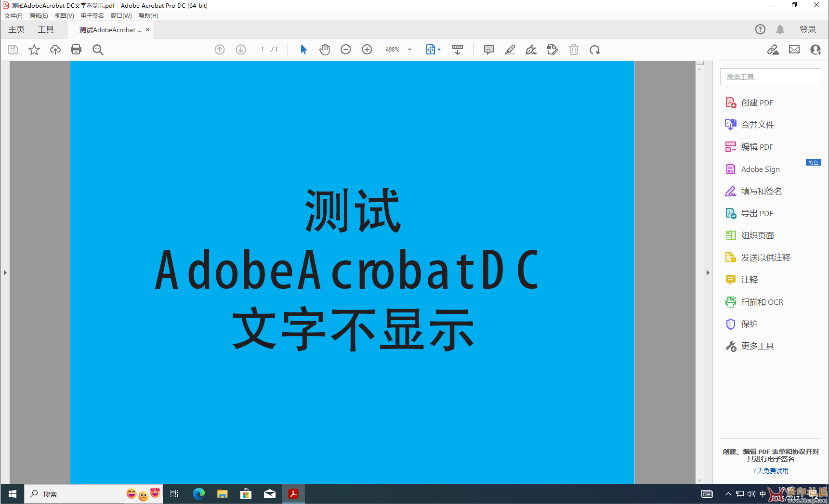Print the document with printer icon

[x=76, y=50]
